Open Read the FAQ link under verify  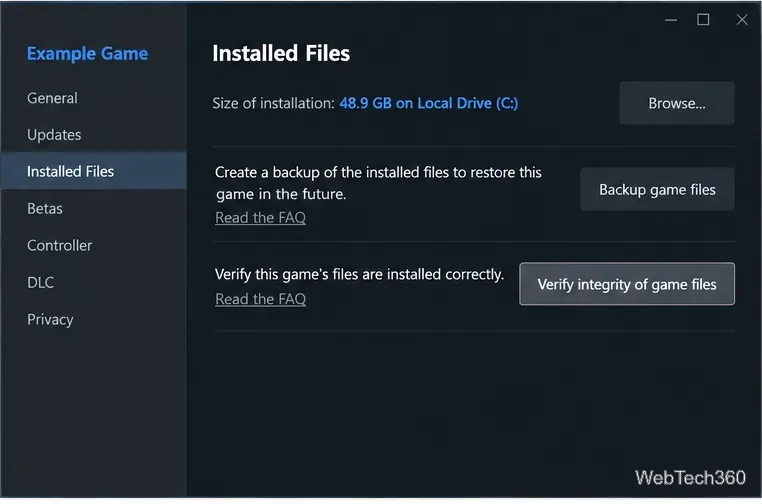pyautogui.click(x=260, y=298)
